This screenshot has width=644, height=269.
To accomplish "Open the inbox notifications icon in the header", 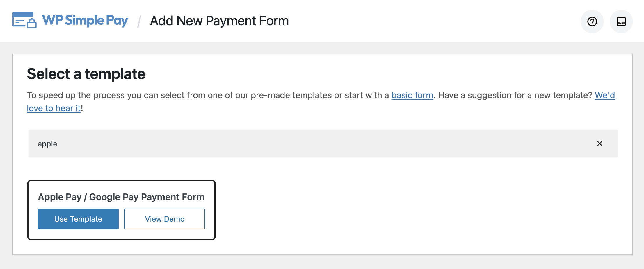I will 621,21.
